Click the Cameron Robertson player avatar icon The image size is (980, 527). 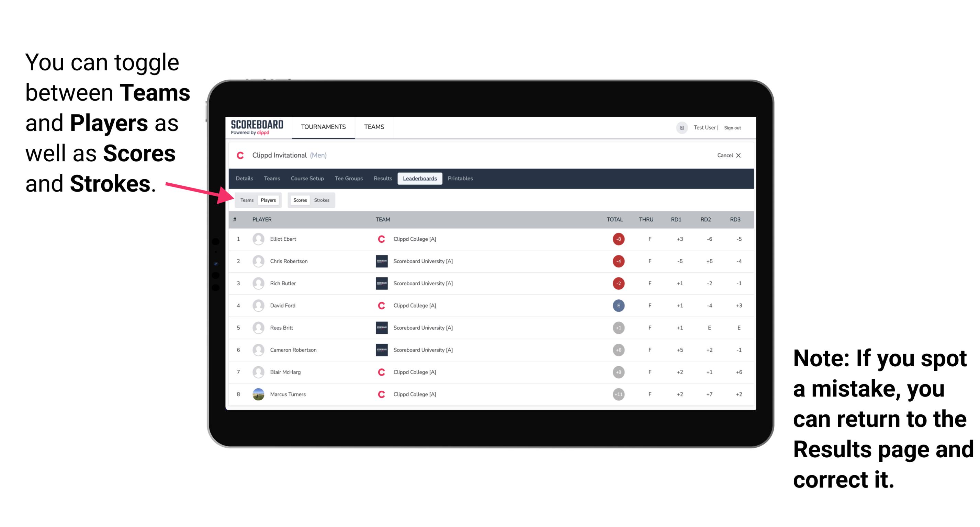258,351
